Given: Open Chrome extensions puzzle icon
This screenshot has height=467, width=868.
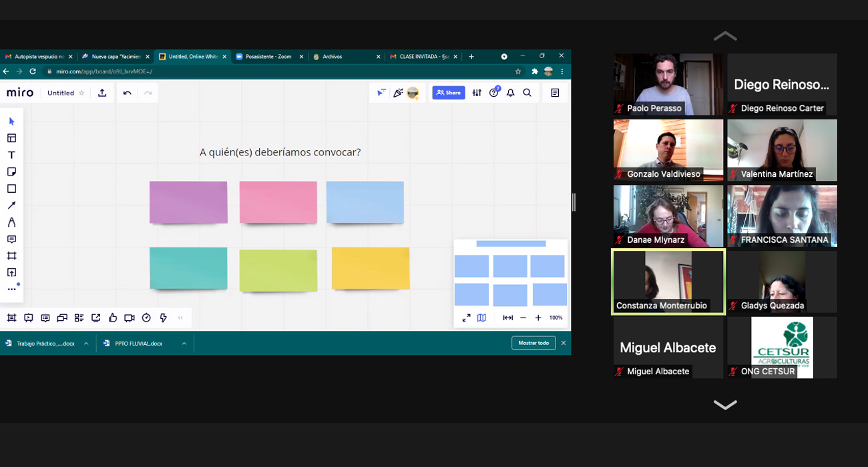Looking at the screenshot, I should (x=535, y=71).
